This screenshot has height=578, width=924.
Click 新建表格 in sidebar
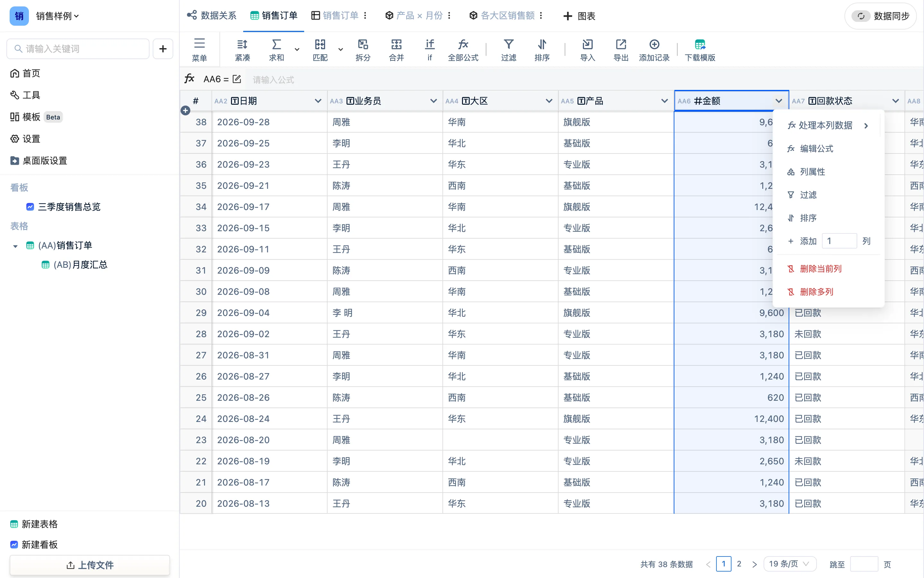[x=34, y=524]
